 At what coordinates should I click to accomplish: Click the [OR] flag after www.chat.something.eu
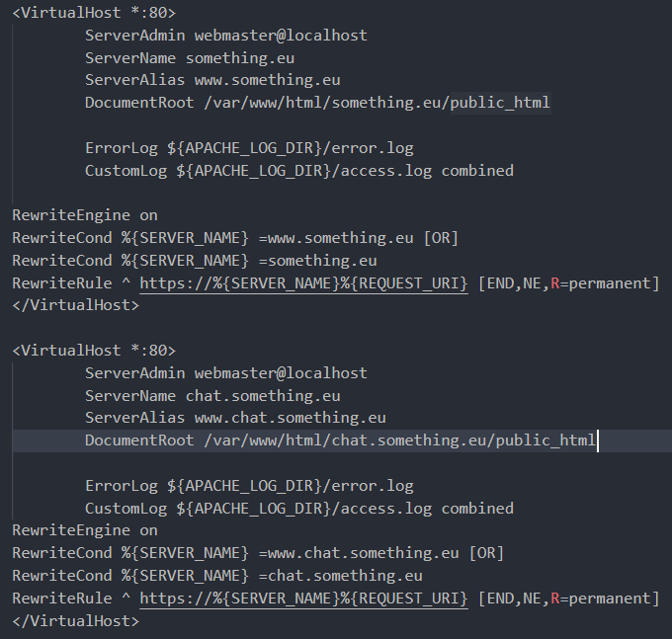pyautogui.click(x=486, y=553)
